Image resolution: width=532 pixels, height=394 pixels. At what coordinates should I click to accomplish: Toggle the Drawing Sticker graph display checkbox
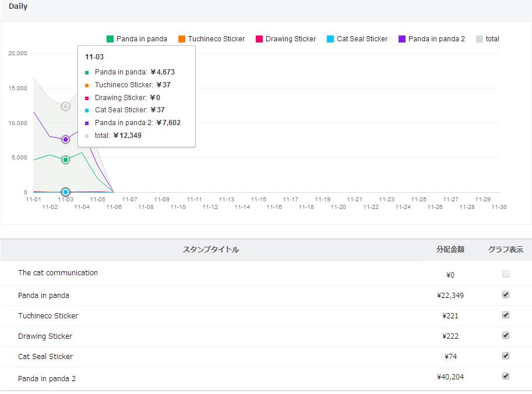pos(506,335)
